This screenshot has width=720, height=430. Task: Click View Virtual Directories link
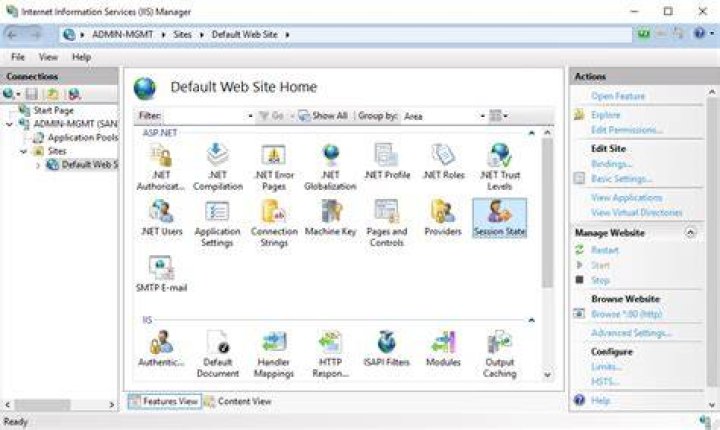pyautogui.click(x=637, y=213)
